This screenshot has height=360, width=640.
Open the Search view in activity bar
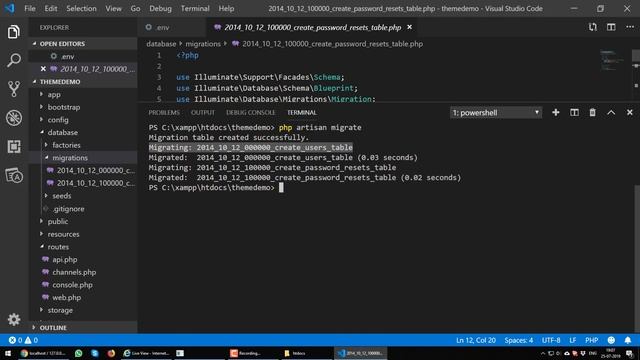13,60
